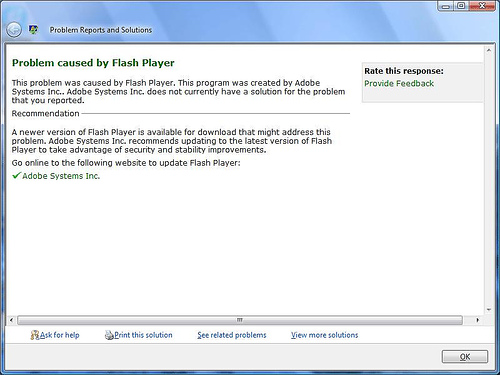The width and height of the screenshot is (500, 375).
Task: Click the Problem Reports flag icon in header
Action: (33, 30)
